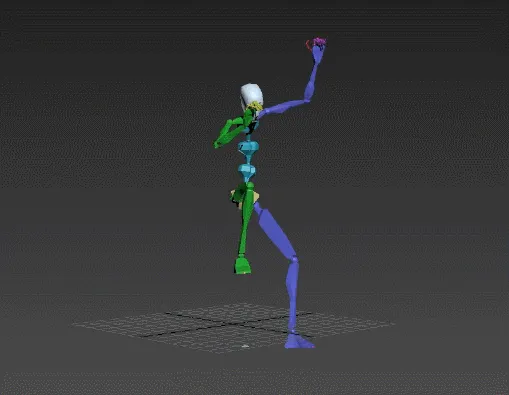
Task: Click the home grid's center crossing
Action: tap(237, 324)
